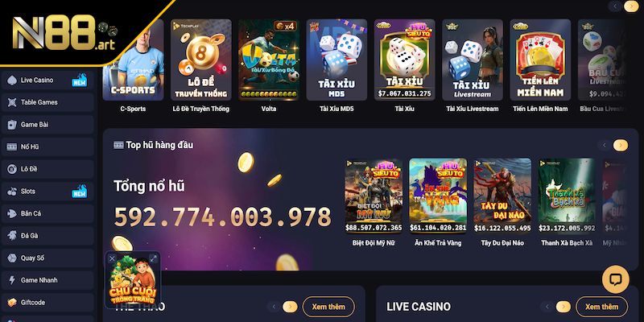
Task: Expand the Chú Cuội floating game widget
Action: pyautogui.click(x=153, y=258)
